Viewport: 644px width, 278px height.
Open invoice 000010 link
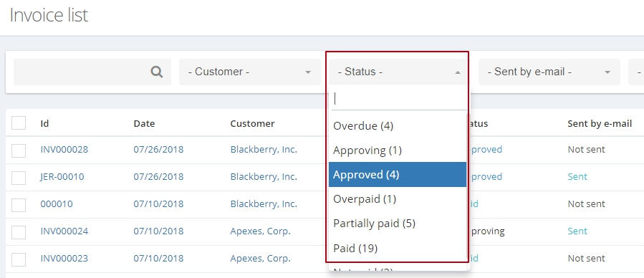click(x=57, y=203)
